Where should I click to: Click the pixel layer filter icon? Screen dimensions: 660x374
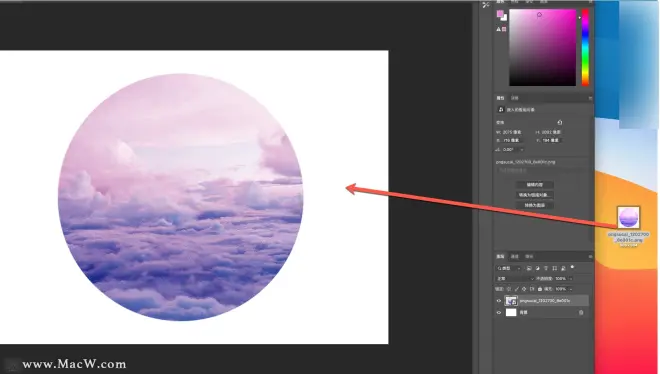(529, 268)
